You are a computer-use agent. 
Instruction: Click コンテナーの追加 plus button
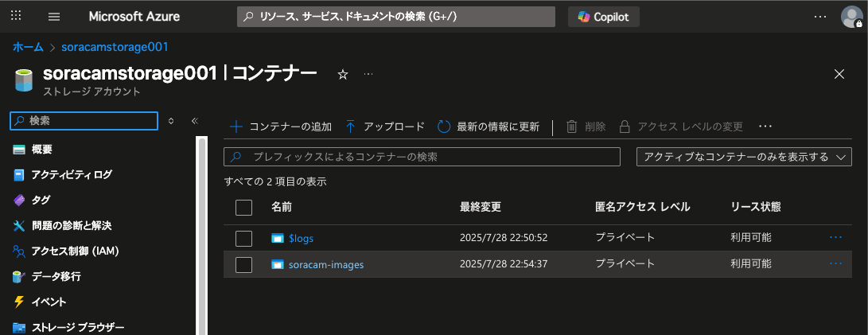tap(281, 127)
